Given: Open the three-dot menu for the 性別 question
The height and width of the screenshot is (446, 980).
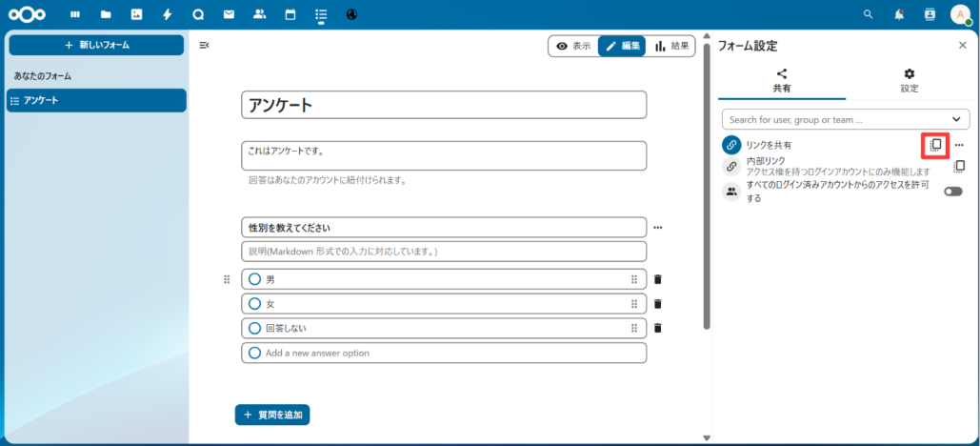Looking at the screenshot, I should coord(658,228).
